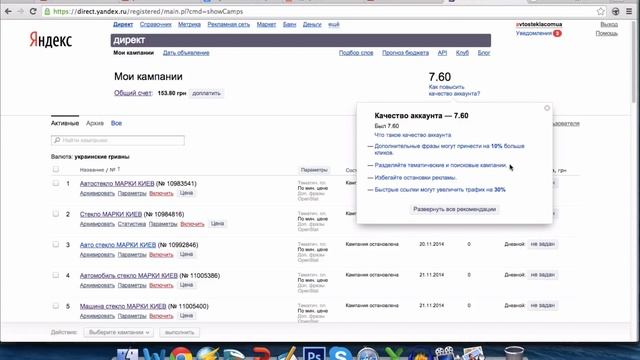
Task: Check the box for Стекло МАРКИ КИЕВ campaign
Action: 56,214
